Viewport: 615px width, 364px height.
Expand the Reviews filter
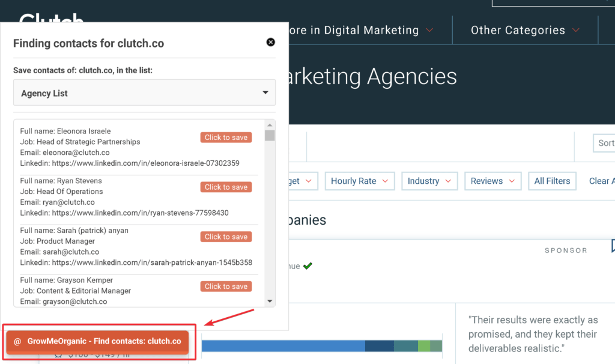point(493,181)
